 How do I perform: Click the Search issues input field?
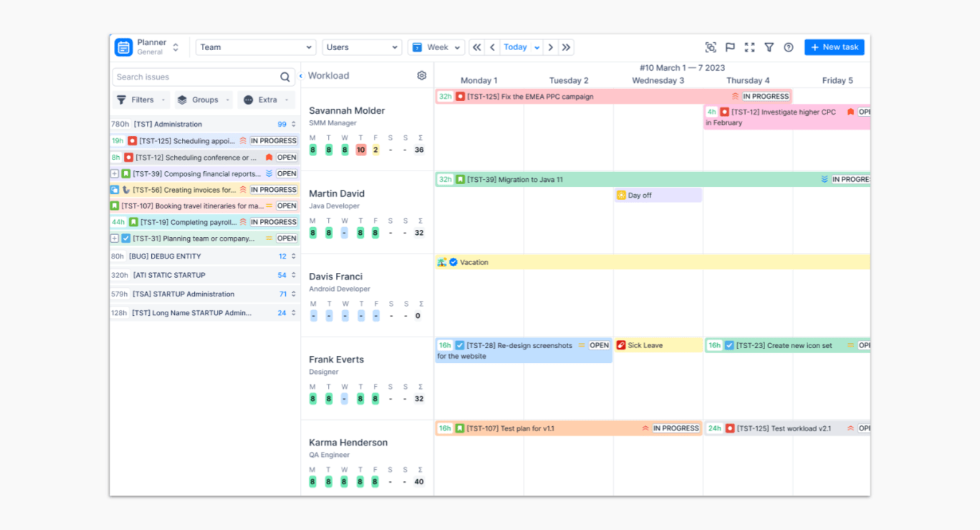195,77
